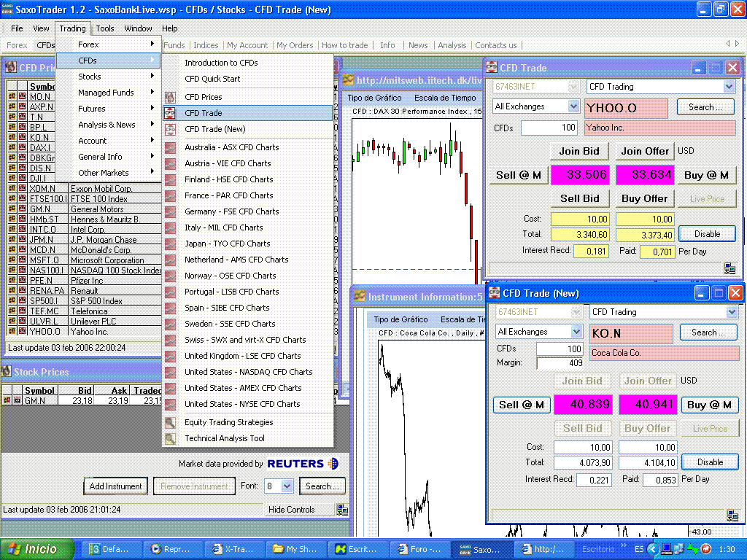Screen dimensions: 747x560
Task: Click Buy @ M in the KO.N window
Action: 709,405
